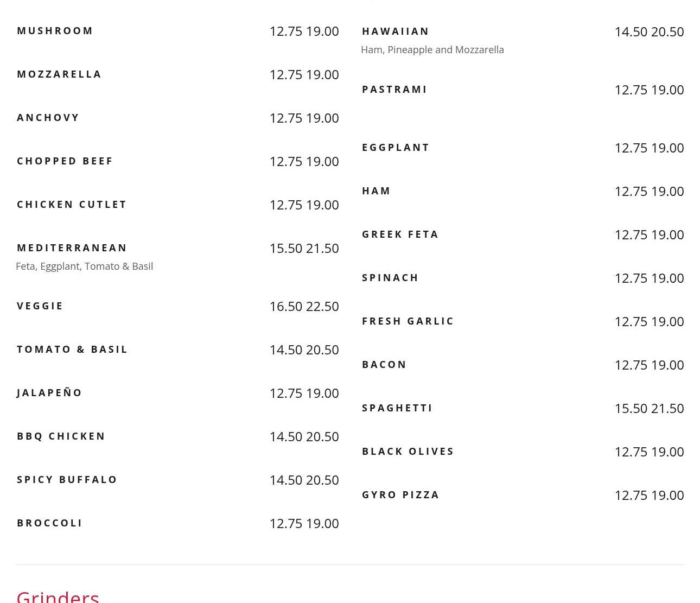The width and height of the screenshot is (700, 603).
Task: Click the Hawaiian description: Ham, Pineapple and Mozzarella
Action: click(432, 50)
